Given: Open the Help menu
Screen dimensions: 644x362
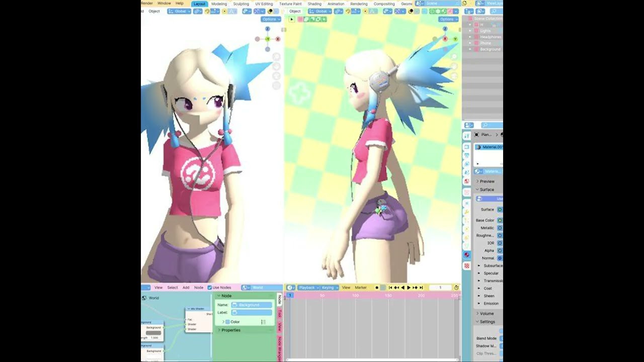Looking at the screenshot, I should 180,4.
